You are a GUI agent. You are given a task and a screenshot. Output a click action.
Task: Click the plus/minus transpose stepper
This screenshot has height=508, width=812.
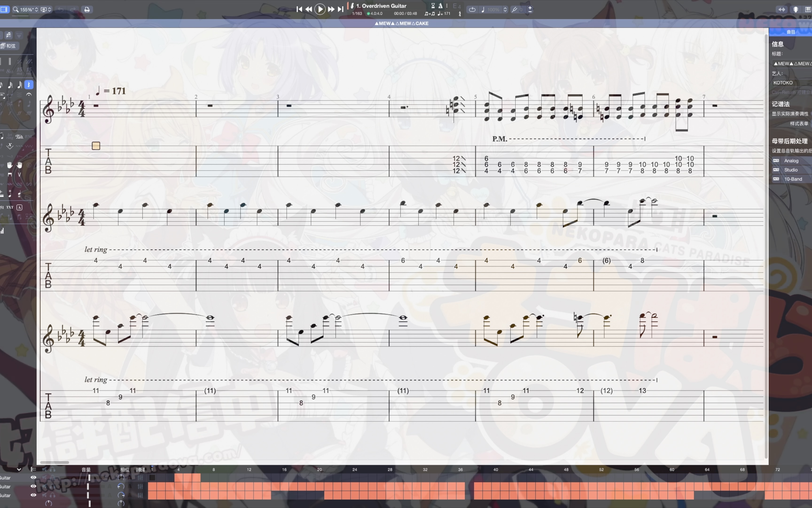[530, 9]
